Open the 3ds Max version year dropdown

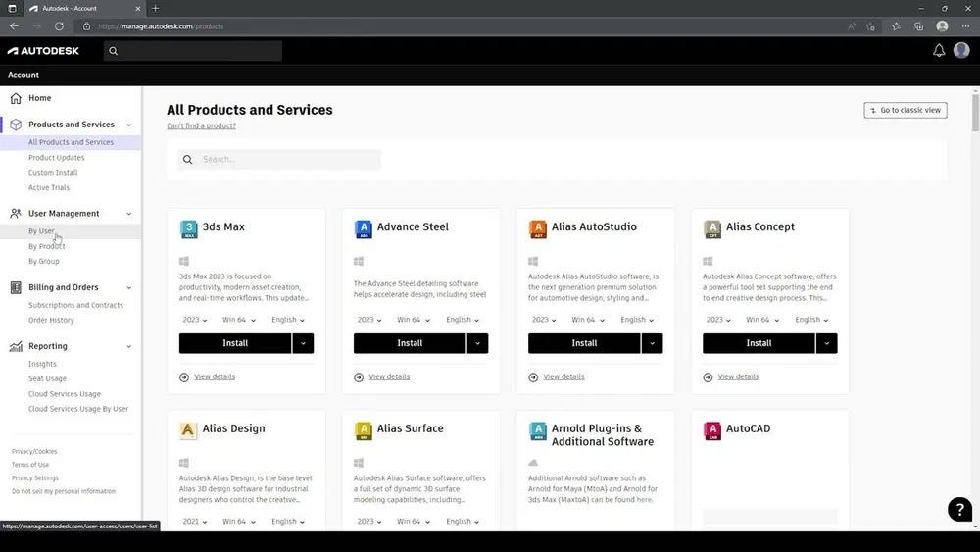pos(194,320)
